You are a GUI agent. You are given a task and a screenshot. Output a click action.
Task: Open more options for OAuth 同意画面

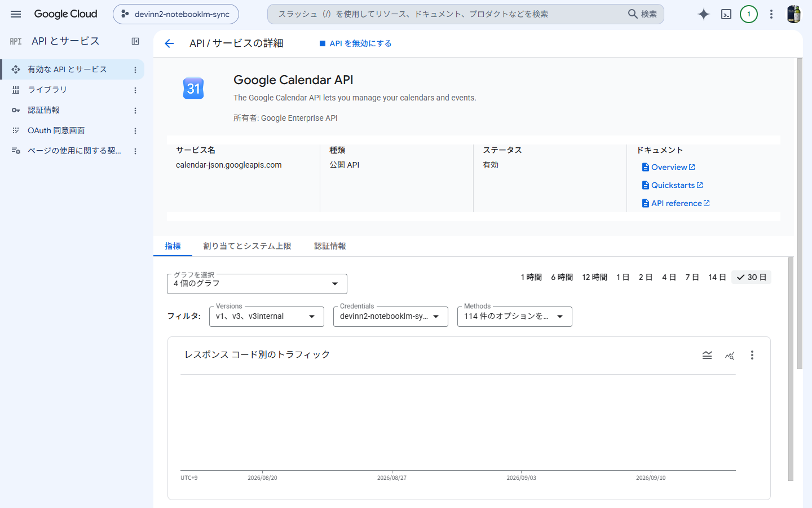click(x=135, y=131)
